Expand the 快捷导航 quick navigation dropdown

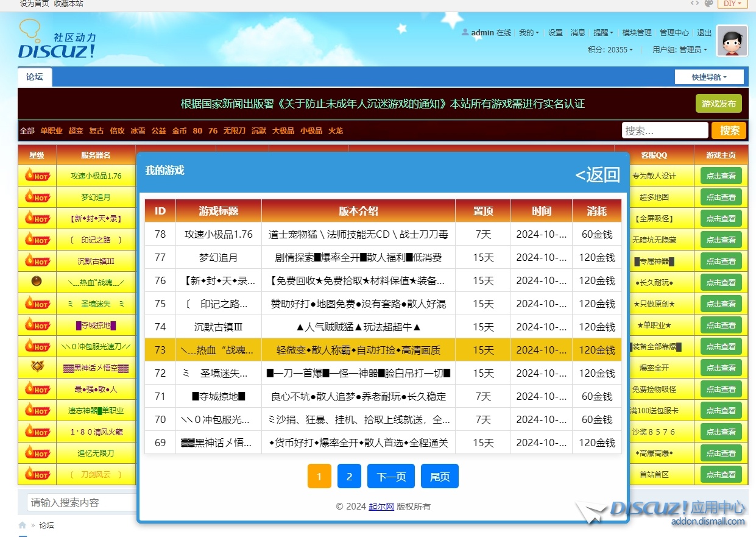pos(709,77)
